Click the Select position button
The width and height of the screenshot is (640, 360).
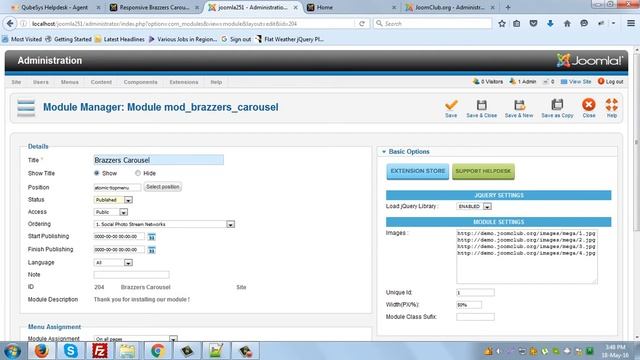point(163,187)
